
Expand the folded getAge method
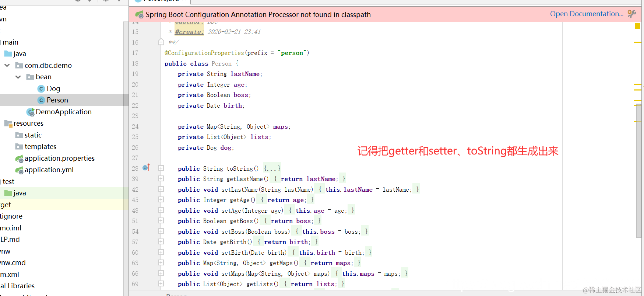161,199
